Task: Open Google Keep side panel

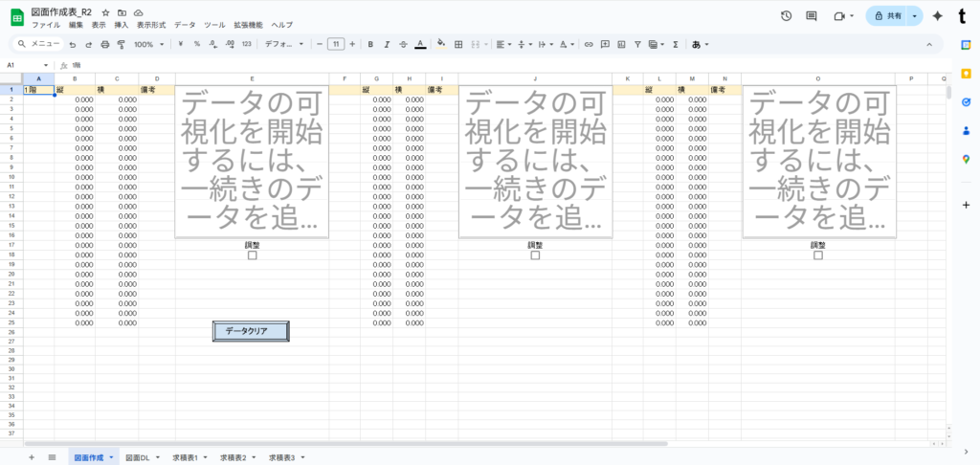Action: [x=966, y=74]
